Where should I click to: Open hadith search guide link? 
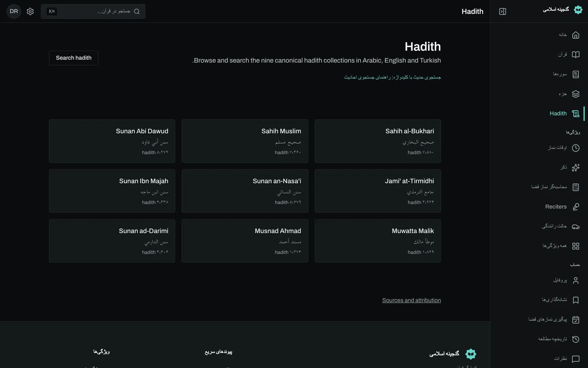tap(392, 77)
